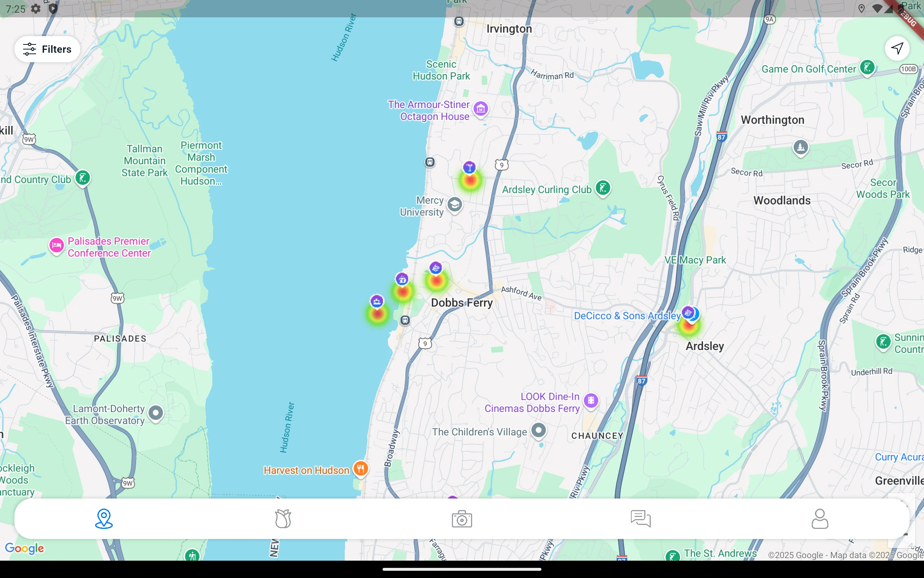Tap The Children's Village location pin
Image resolution: width=924 pixels, height=578 pixels.
click(539, 431)
